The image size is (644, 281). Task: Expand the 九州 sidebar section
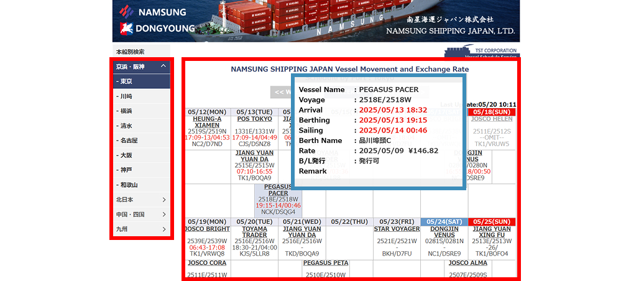click(141, 229)
